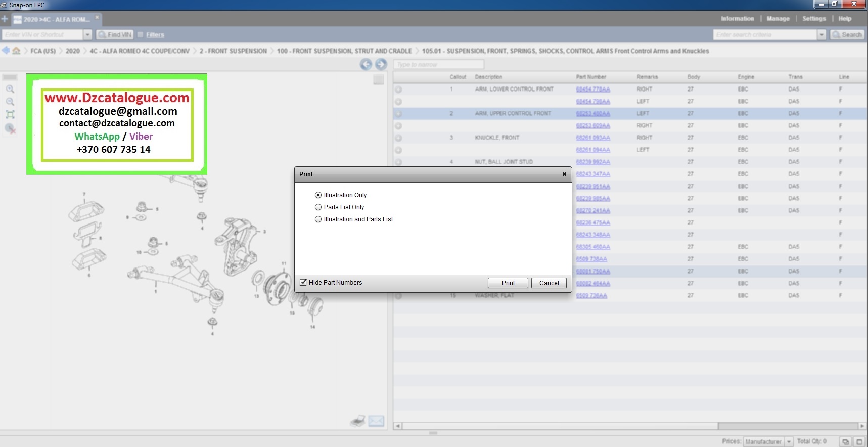Show previous illustration with left arrow
Screen dimensions: 868x447
click(x=366, y=64)
